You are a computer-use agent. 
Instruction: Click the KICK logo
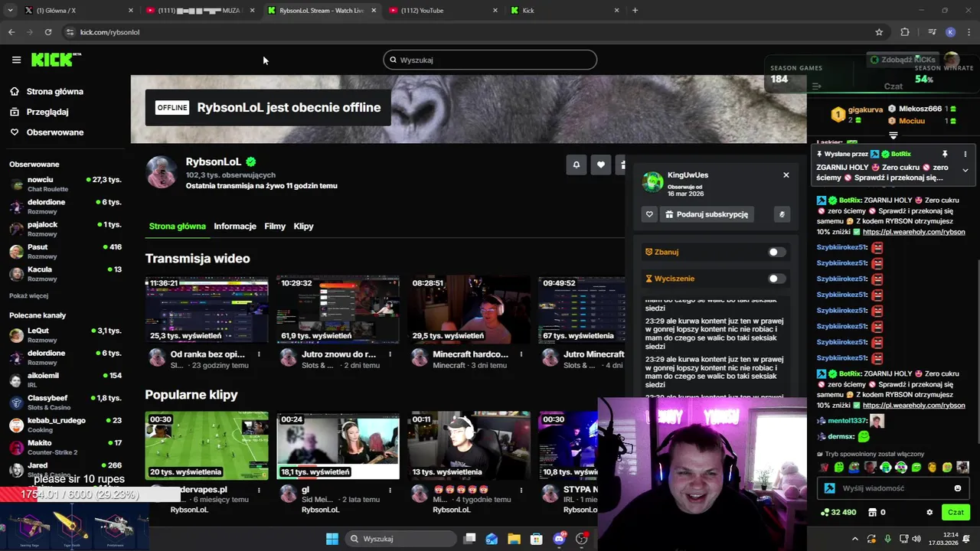[56, 60]
